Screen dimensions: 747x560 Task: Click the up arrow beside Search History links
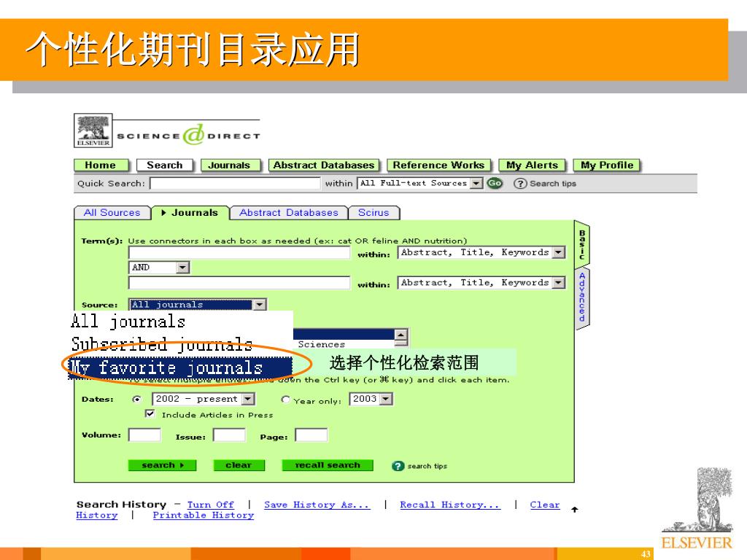pos(575,509)
